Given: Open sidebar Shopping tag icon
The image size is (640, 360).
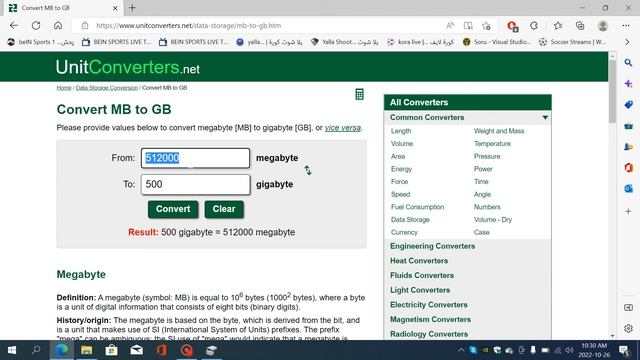Looking at the screenshot, I should click(x=628, y=105).
